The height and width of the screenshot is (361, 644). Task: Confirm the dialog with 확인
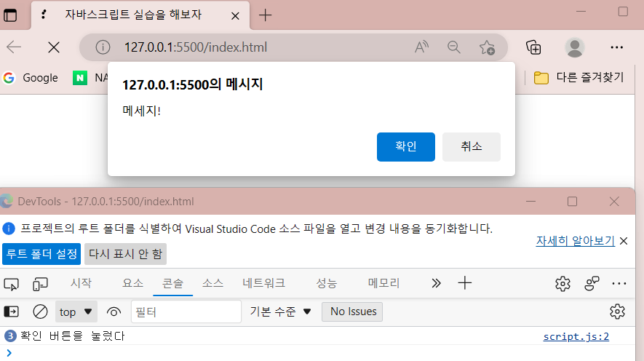coord(406,146)
